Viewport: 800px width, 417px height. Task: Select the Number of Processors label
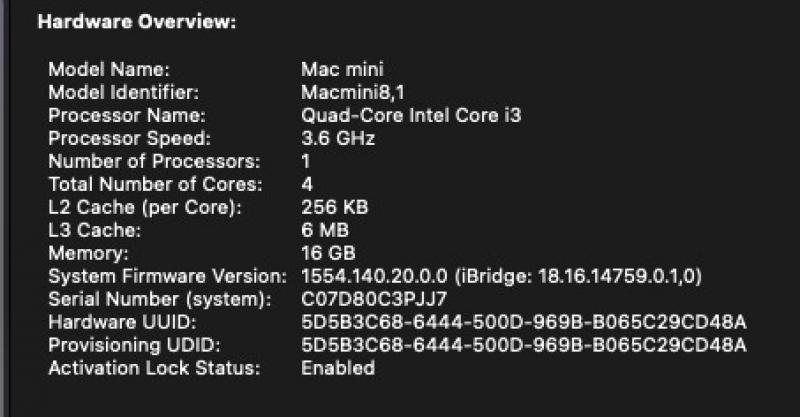pyautogui.click(x=154, y=161)
